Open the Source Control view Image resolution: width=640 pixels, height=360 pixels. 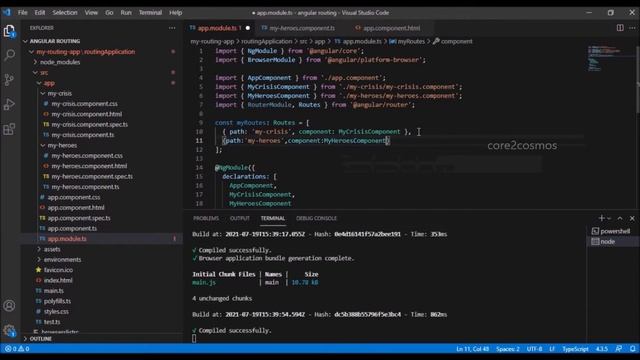[x=9, y=80]
